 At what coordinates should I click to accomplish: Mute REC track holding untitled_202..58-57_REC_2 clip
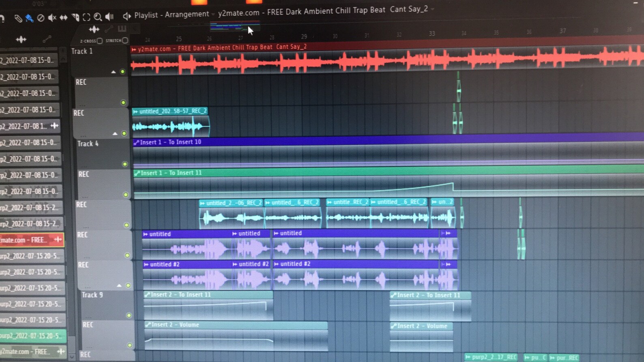pos(124,133)
